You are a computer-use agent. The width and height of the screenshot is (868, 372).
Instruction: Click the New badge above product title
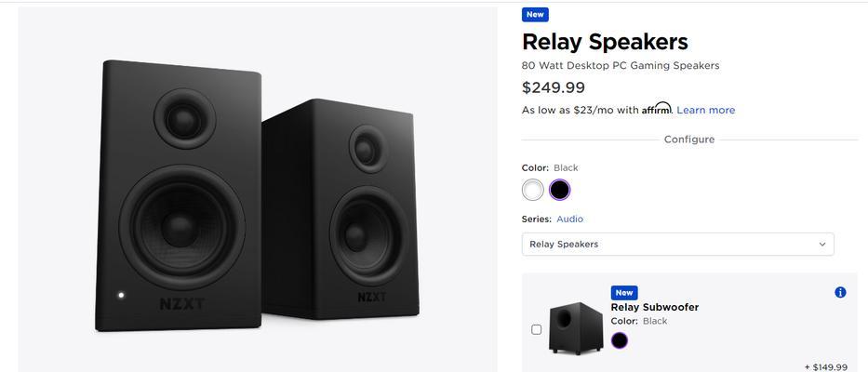pos(535,15)
